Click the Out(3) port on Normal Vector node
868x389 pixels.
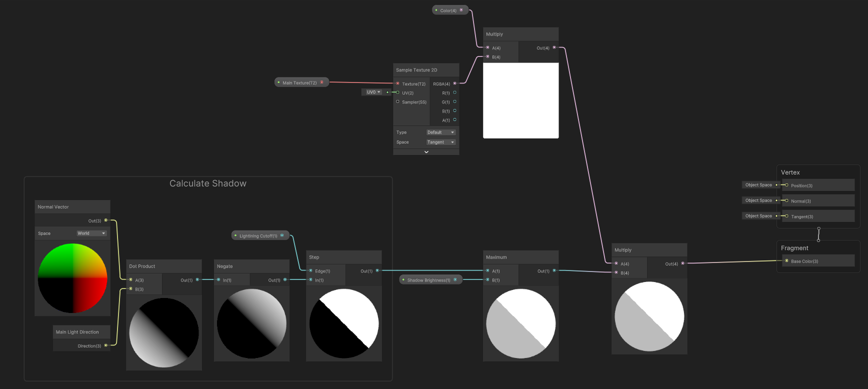tap(106, 220)
